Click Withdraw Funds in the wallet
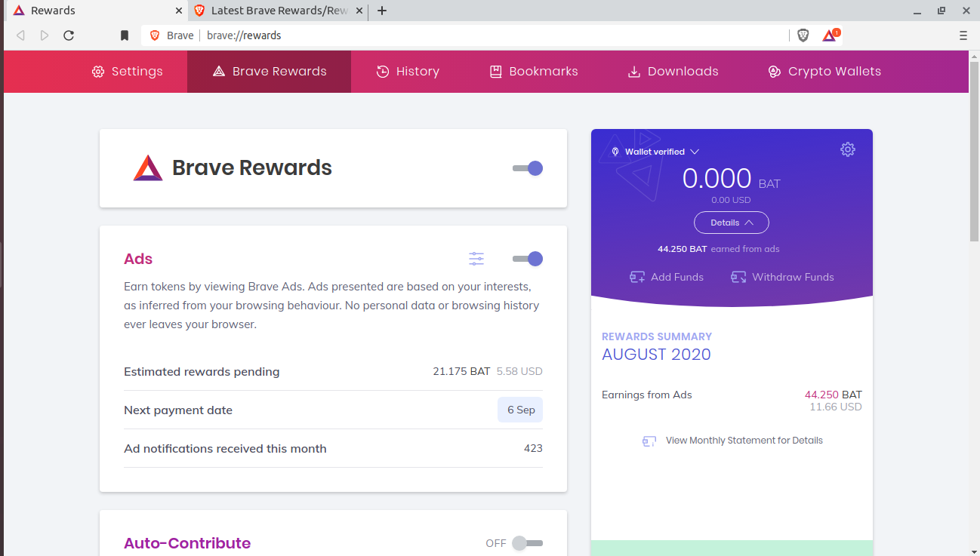The image size is (980, 556). pyautogui.click(x=782, y=277)
